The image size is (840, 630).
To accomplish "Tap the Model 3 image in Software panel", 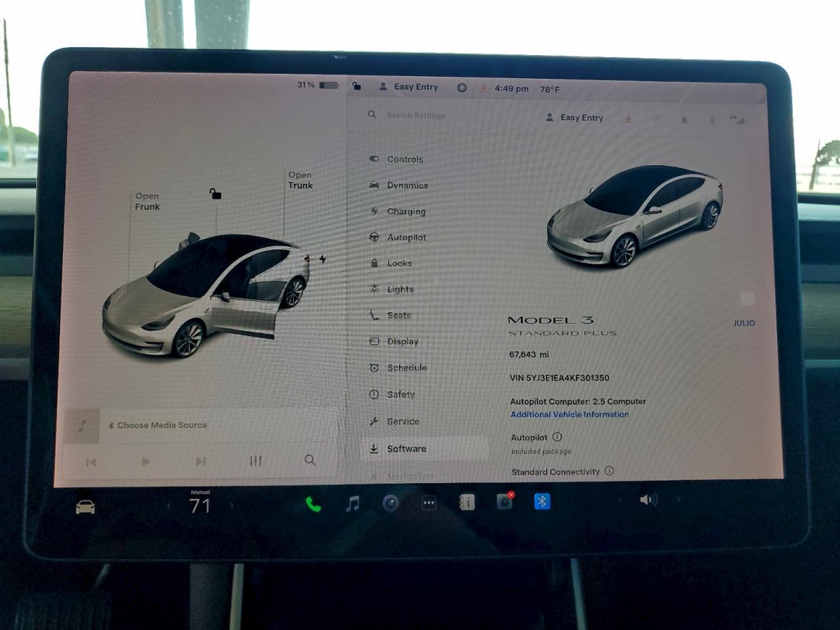I will click(x=635, y=217).
